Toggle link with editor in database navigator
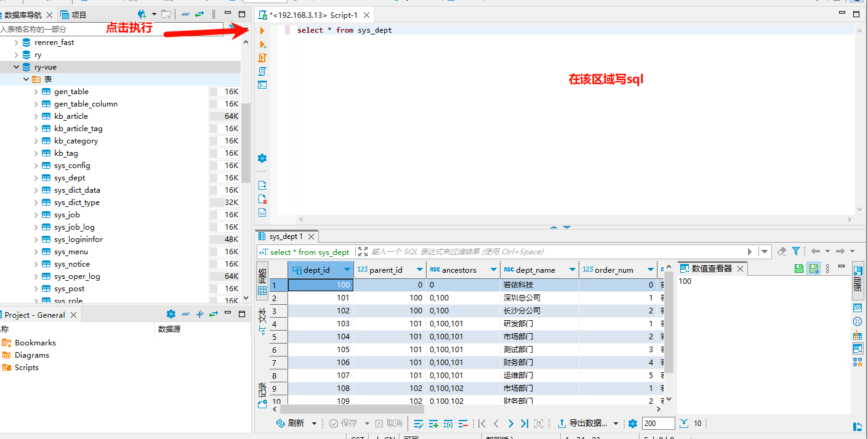The height and width of the screenshot is (439, 868). (199, 14)
